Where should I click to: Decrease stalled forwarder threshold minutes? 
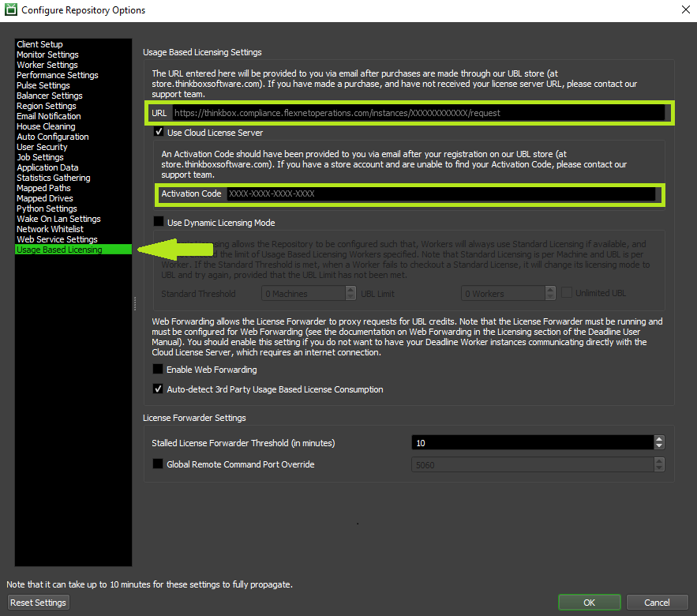click(x=659, y=446)
